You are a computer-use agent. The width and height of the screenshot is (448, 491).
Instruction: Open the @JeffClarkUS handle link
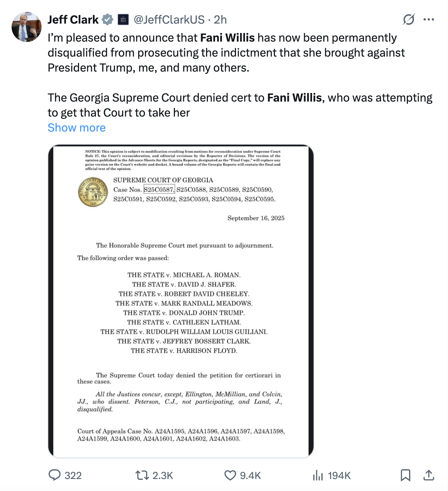[169, 19]
